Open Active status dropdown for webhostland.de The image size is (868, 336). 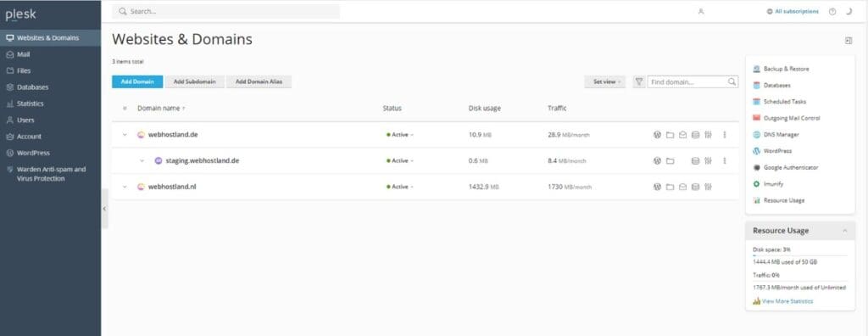coord(400,135)
